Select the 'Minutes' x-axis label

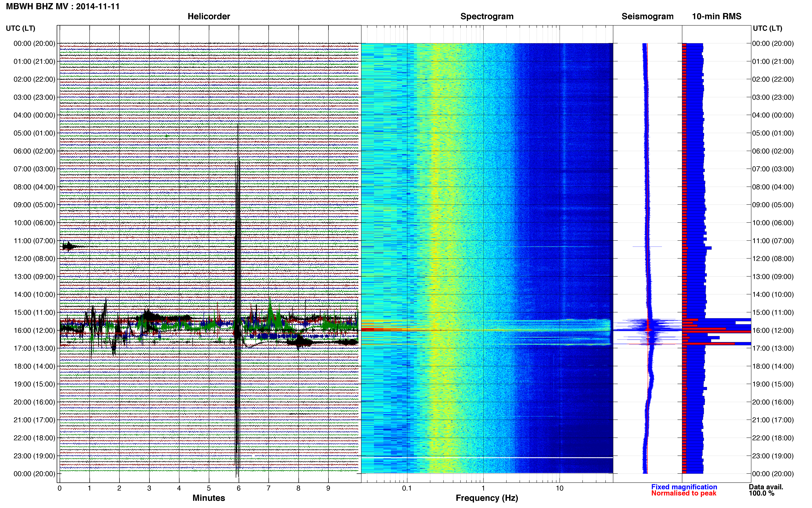click(209, 498)
